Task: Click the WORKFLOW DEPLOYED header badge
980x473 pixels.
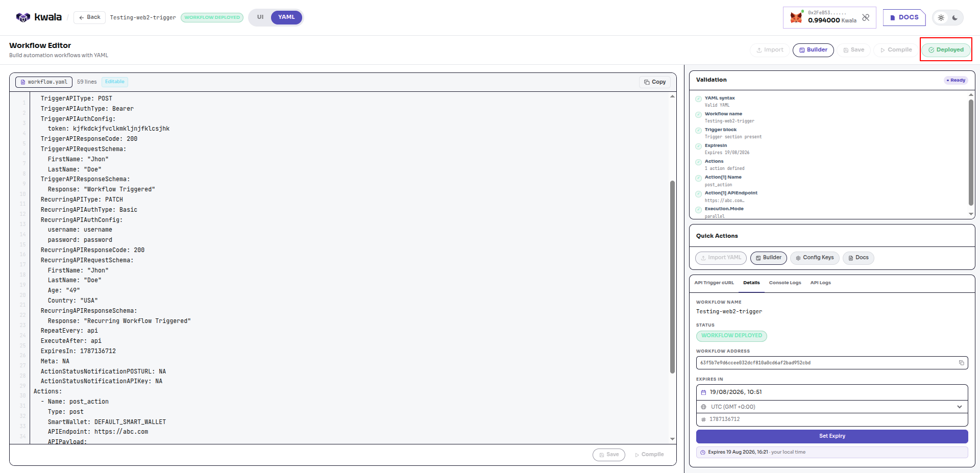Action: tap(212, 17)
